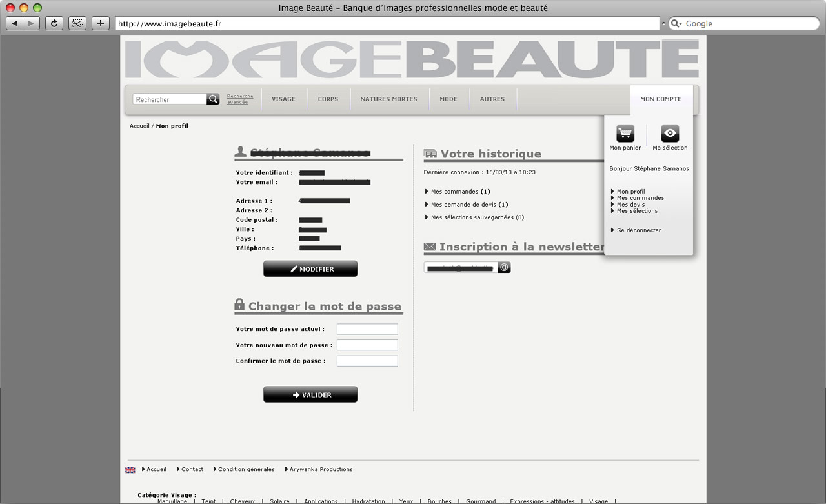Click the Google search magnifier in browser
This screenshot has width=826, height=504.
(676, 23)
